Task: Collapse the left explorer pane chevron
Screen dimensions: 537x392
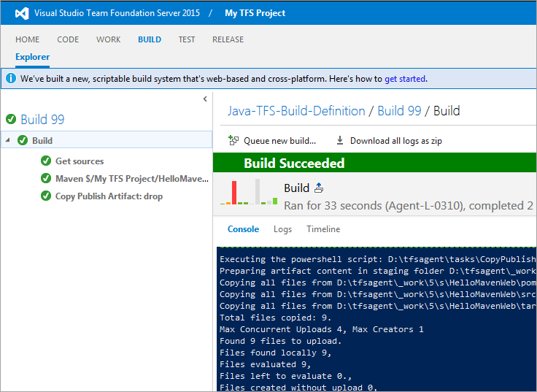Action: pyautogui.click(x=205, y=99)
